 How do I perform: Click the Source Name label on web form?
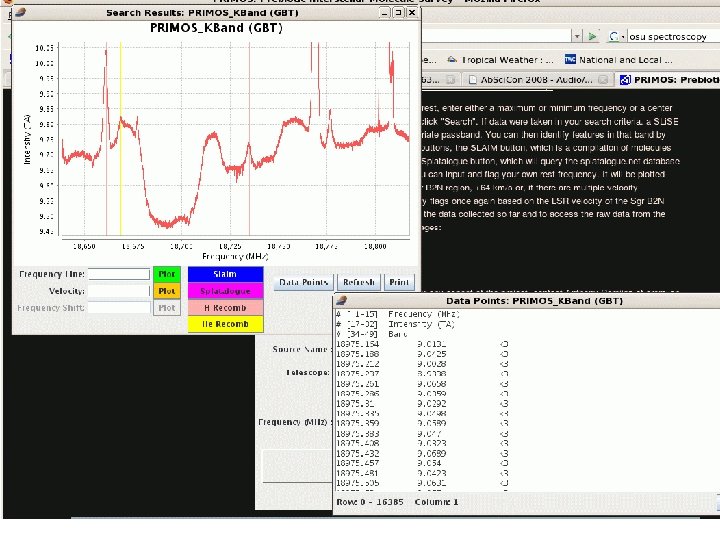[x=302, y=349]
